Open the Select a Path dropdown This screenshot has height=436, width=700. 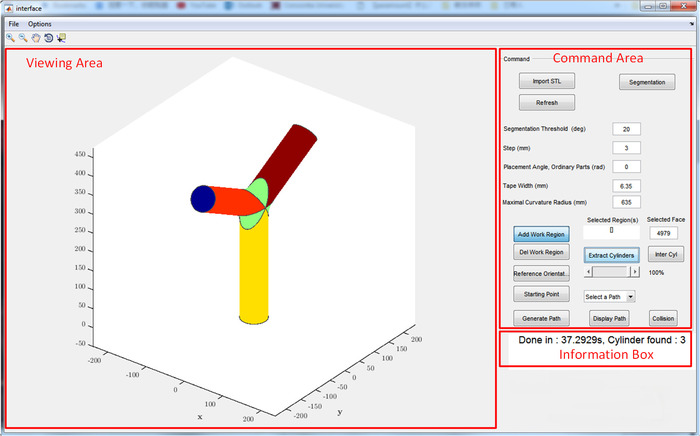point(609,296)
